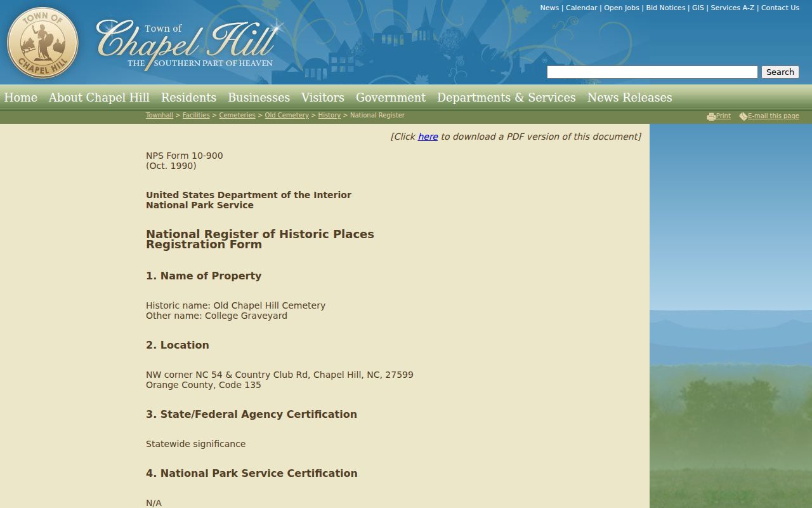Open the Government menu
The width and height of the screenshot is (812, 508).
point(391,97)
